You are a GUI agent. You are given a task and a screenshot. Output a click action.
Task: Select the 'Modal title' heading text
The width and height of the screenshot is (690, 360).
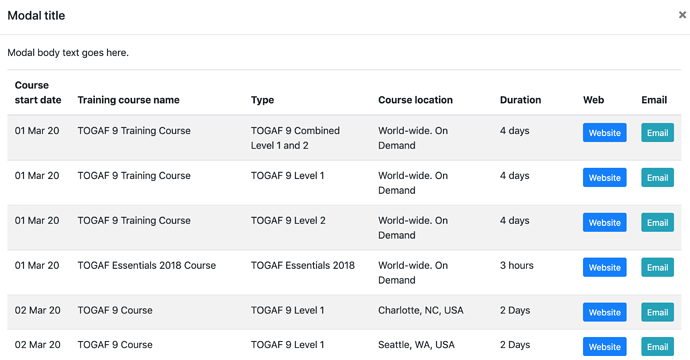tap(36, 15)
